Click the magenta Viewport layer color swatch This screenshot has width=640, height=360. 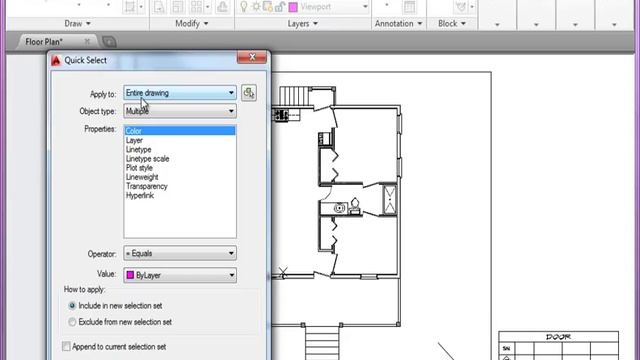[293, 7]
